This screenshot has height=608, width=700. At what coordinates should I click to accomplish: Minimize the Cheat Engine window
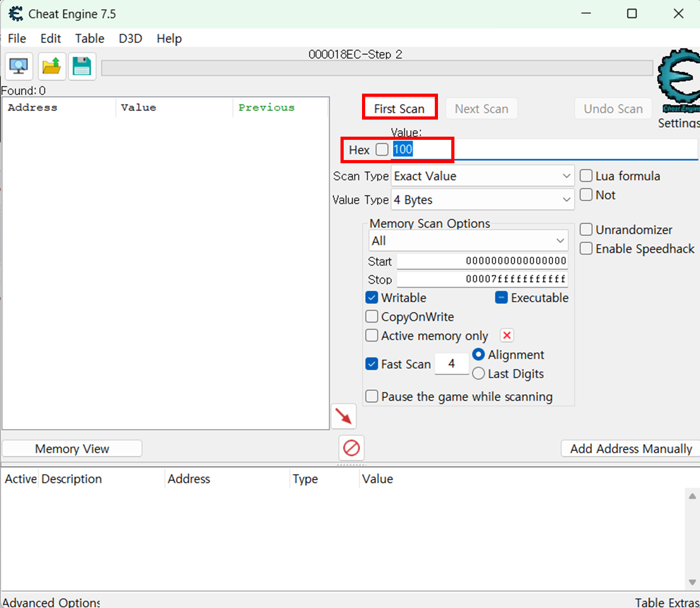pyautogui.click(x=585, y=13)
